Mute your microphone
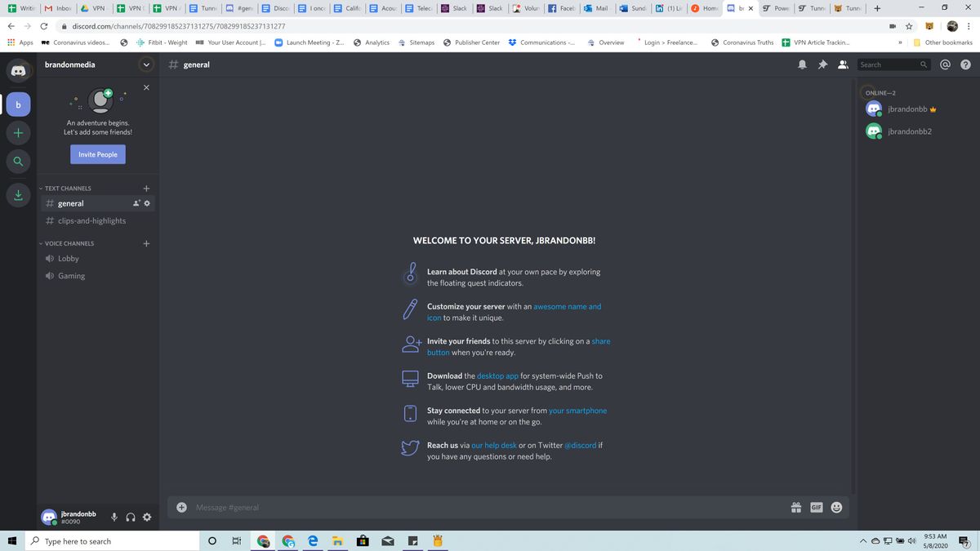The width and height of the screenshot is (980, 551). [114, 517]
